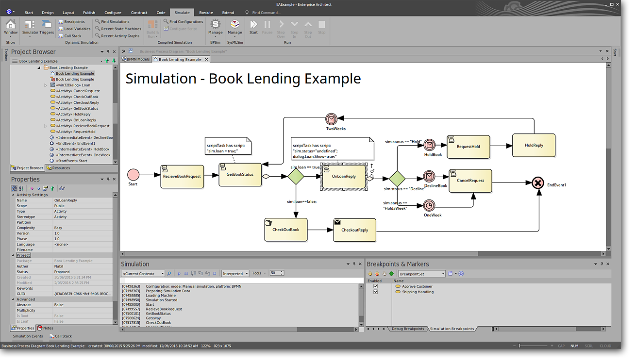Collapse the Book Lending Example package
The width and height of the screenshot is (636, 364).
click(x=39, y=67)
